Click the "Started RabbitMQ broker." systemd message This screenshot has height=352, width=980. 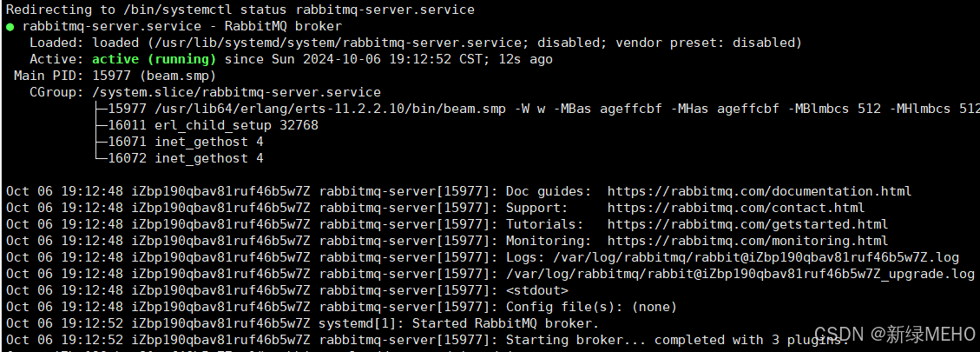tap(416, 323)
